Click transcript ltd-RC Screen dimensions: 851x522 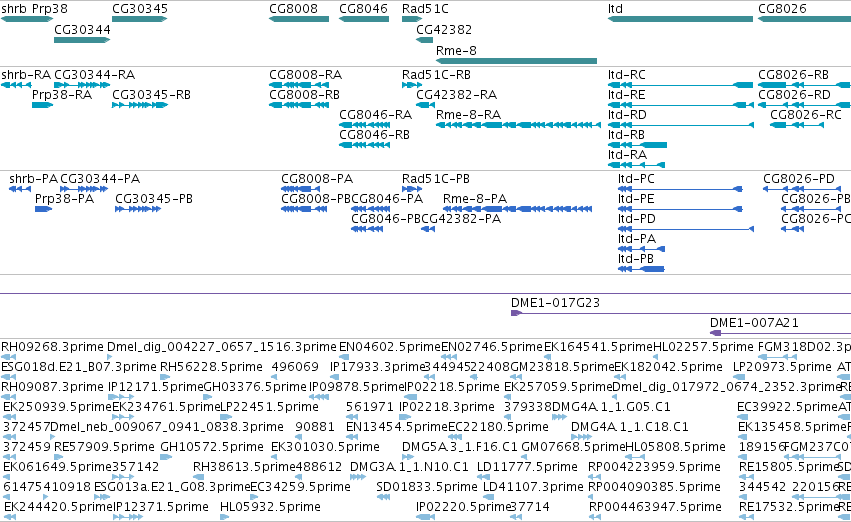pyautogui.click(x=680, y=85)
